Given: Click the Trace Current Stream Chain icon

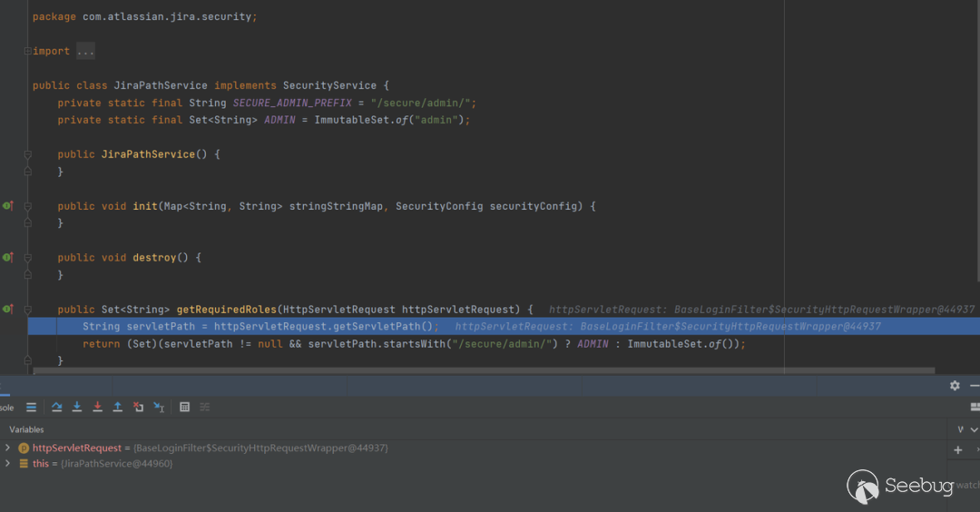Looking at the screenshot, I should pos(205,407).
